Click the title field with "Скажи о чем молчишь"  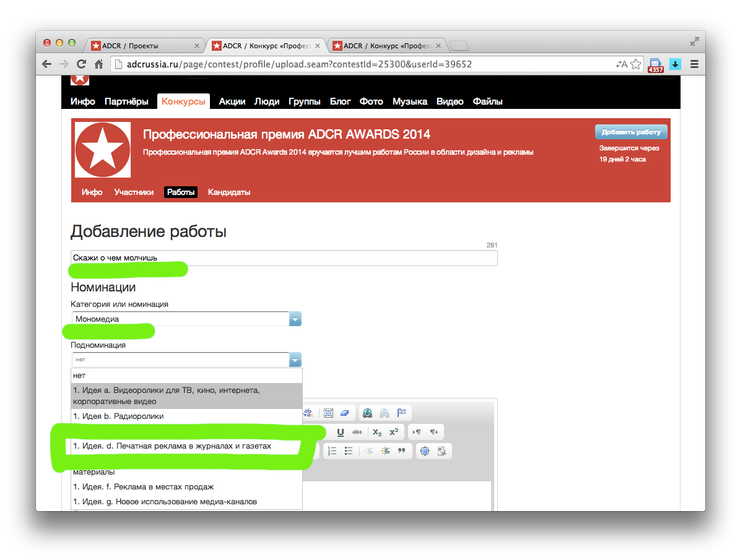coord(284,258)
